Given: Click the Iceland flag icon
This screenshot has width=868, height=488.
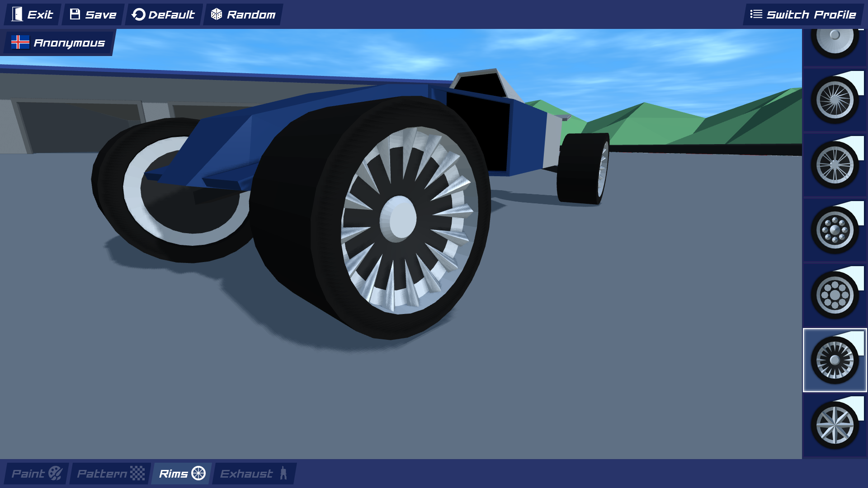Looking at the screenshot, I should tap(20, 42).
